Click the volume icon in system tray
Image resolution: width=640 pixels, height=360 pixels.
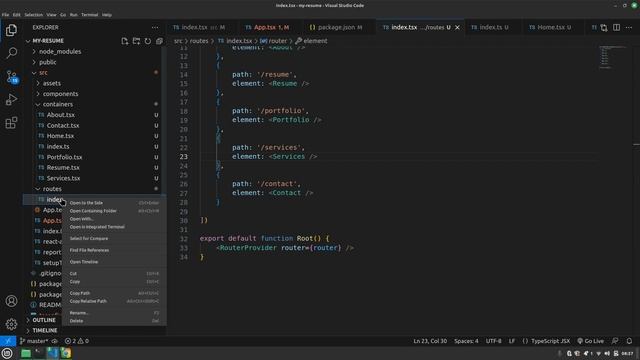[x=607, y=353]
